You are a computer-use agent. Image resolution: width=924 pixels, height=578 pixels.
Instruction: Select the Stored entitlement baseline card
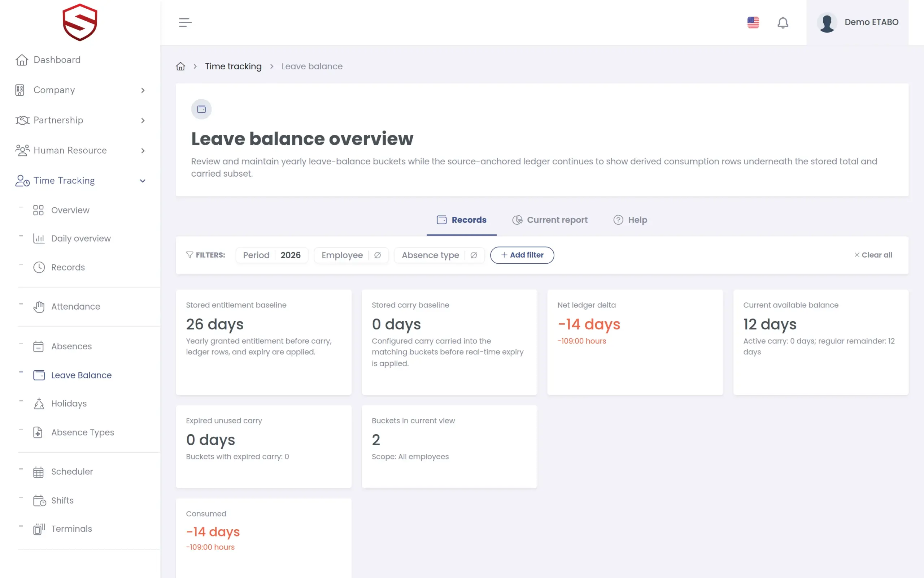click(x=263, y=342)
